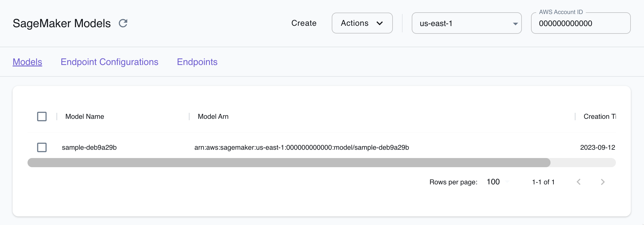Image resolution: width=644 pixels, height=225 pixels.
Task: Click the region selector's dropdown arrow
Action: point(515,23)
